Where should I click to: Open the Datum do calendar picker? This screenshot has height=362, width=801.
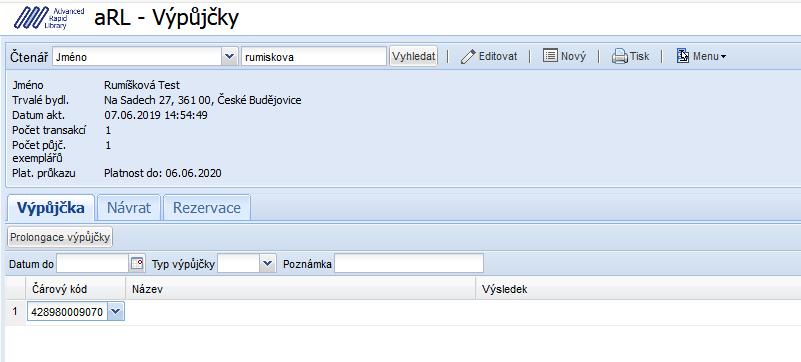[x=137, y=263]
